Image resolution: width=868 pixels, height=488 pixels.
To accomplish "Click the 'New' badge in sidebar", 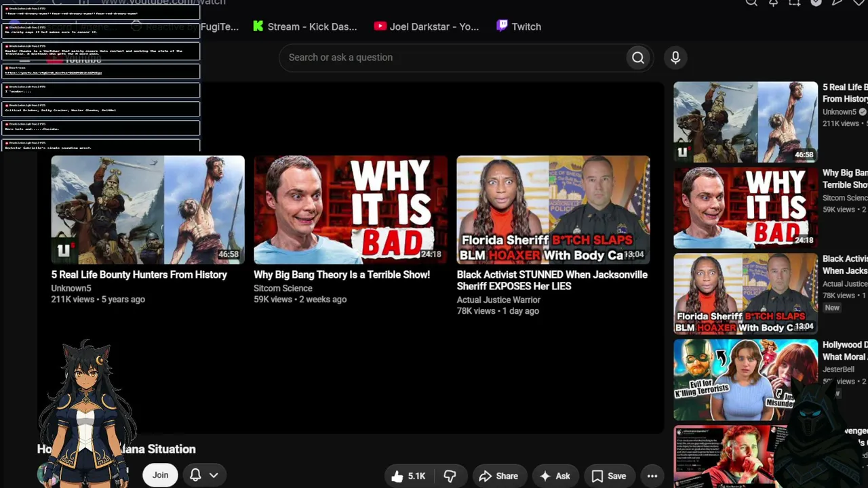I will point(832,308).
